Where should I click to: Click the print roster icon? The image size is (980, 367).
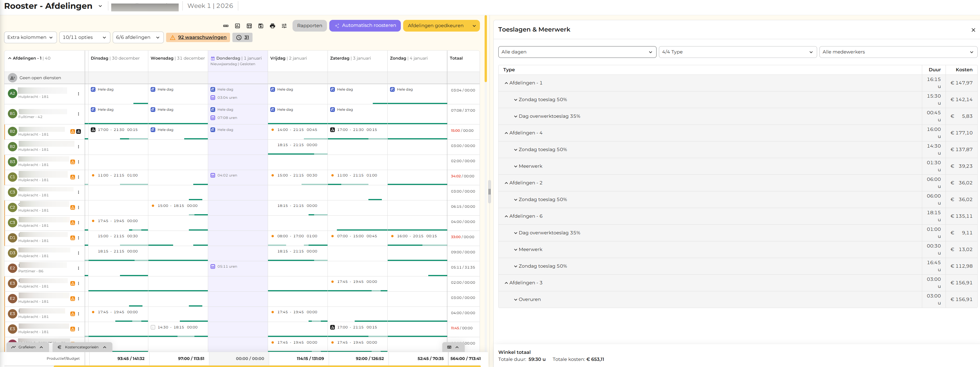[x=272, y=26]
